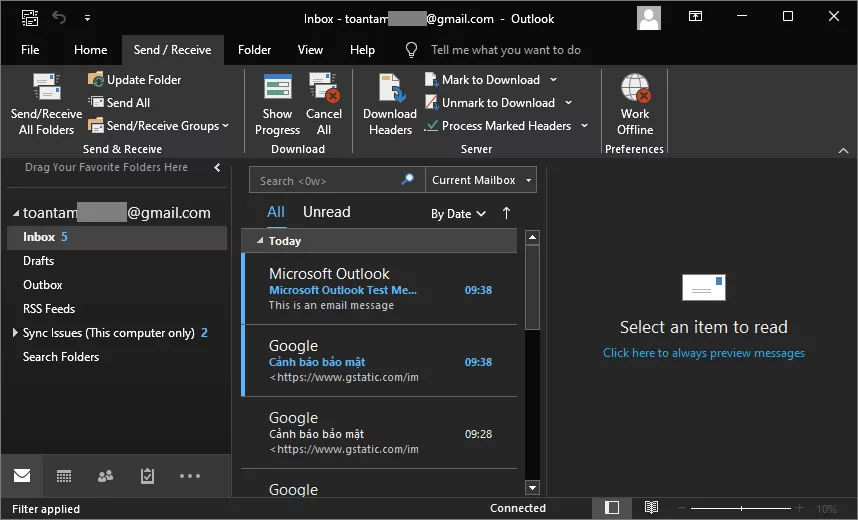Click Tell me what you want to do
The width and height of the screenshot is (858, 520).
point(506,50)
